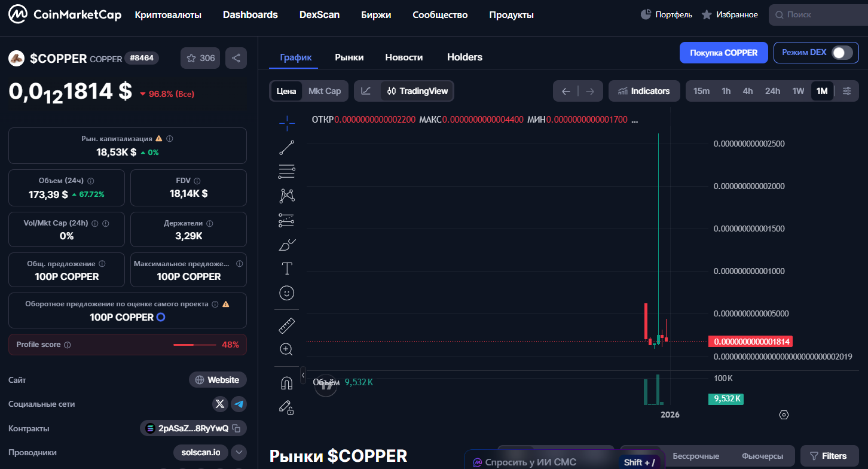This screenshot has height=469, width=868.
Task: Show info for Profile score
Action: [x=68, y=345]
